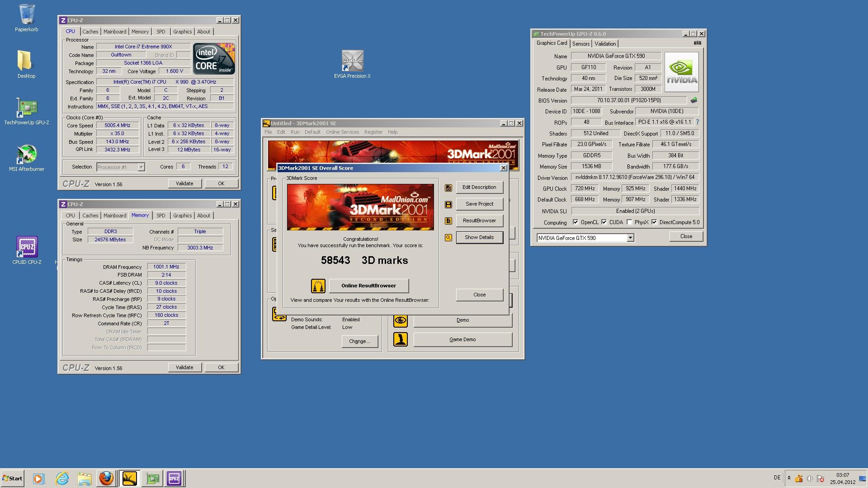Toggle the DirectCompute 5.0 checkbox
Image resolution: width=868 pixels, height=488 pixels.
point(654,222)
